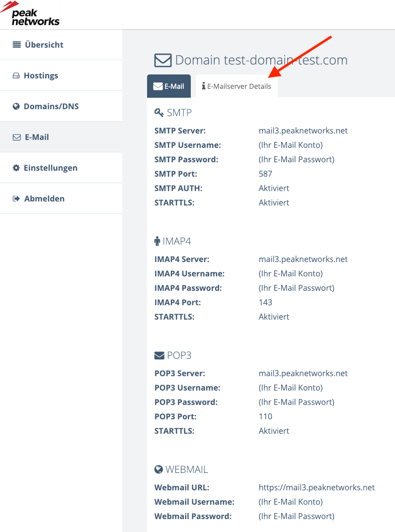Click the wrench icon beside SMTP heading
This screenshot has height=532, width=395.
[x=160, y=112]
